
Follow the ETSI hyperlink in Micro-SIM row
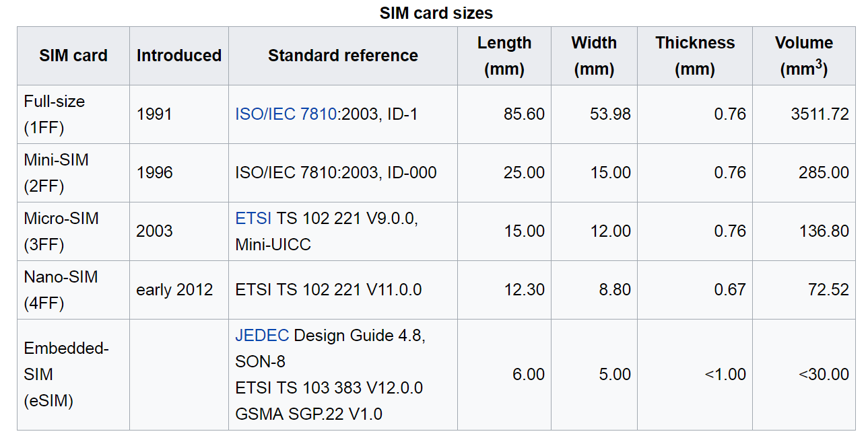click(253, 218)
